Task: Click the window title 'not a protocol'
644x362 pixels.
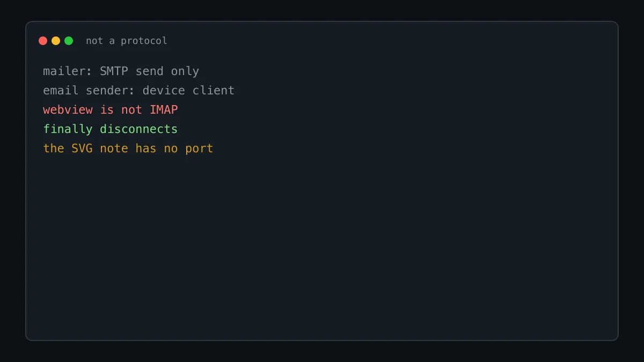Action: pos(127,41)
